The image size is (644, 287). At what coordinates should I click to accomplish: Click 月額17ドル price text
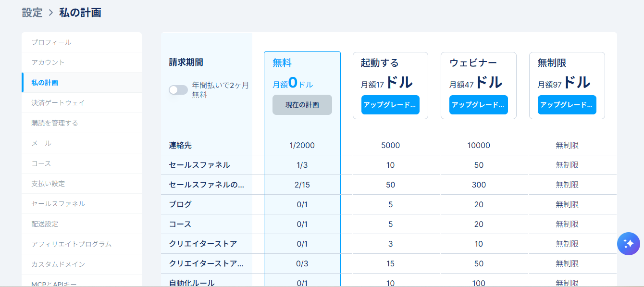[387, 83]
